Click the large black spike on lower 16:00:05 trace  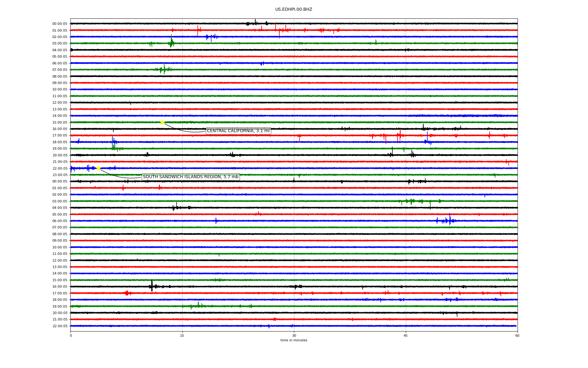click(x=152, y=286)
